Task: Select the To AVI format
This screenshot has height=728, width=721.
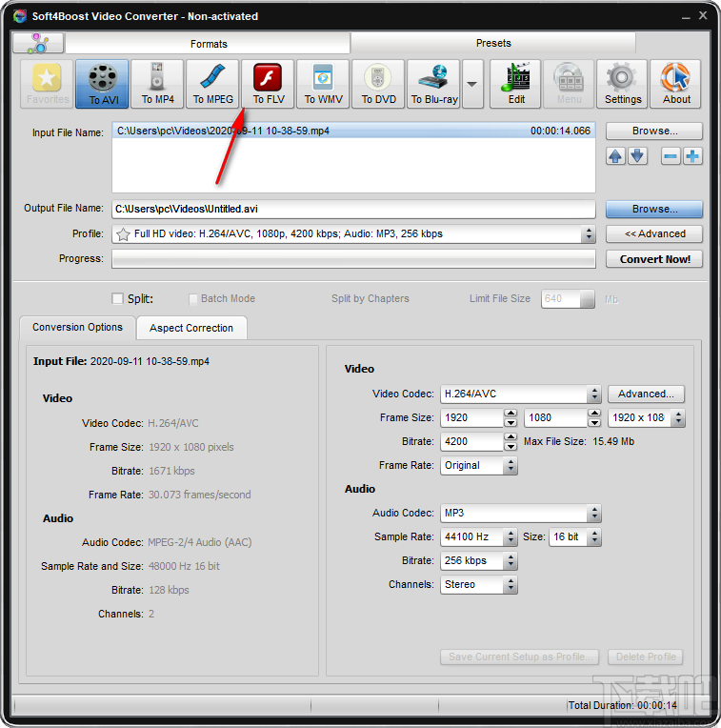Action: (102, 84)
